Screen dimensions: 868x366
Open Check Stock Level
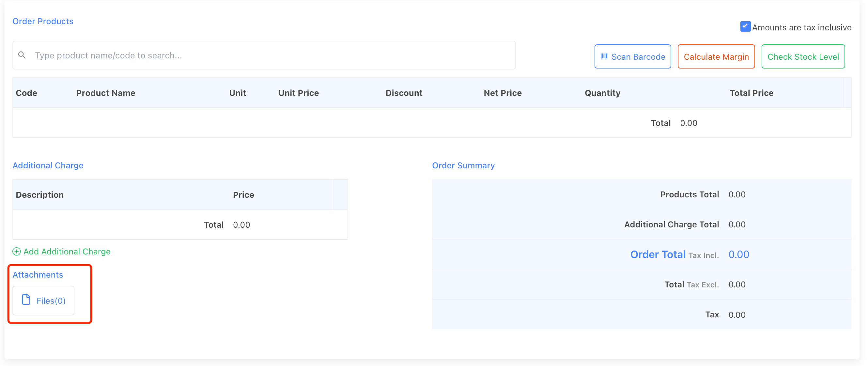click(x=803, y=56)
